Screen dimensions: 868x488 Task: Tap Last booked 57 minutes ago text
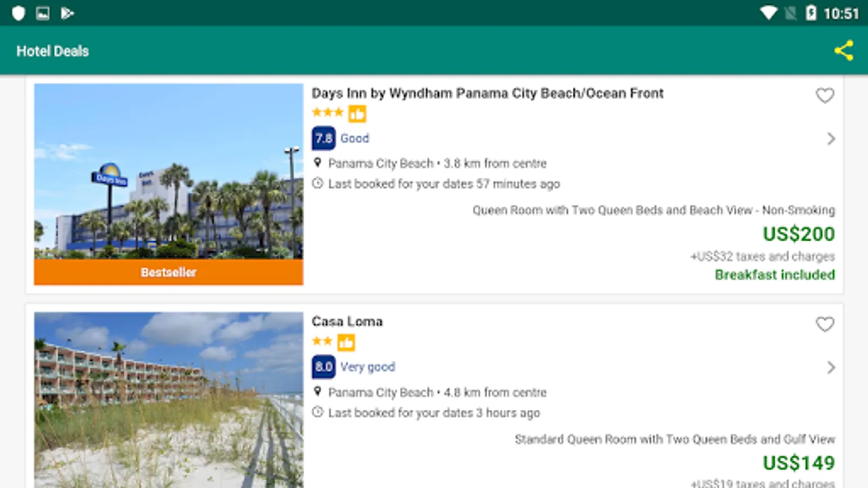[x=444, y=184]
